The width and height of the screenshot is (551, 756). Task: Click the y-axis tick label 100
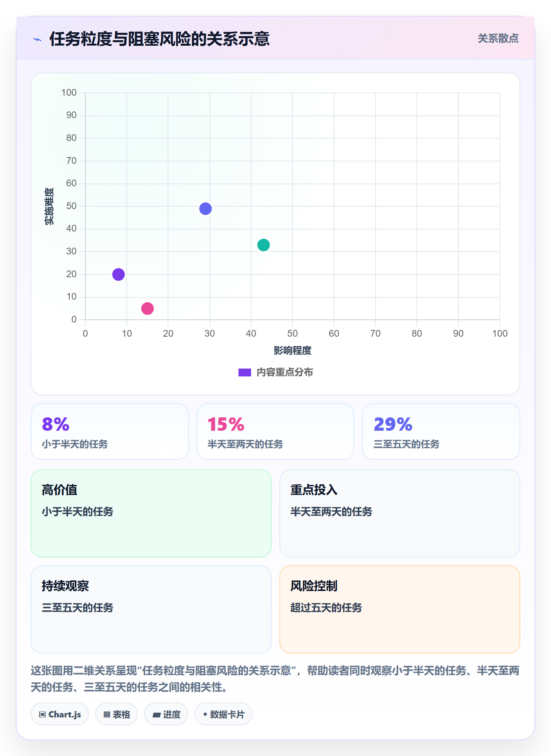coord(69,93)
